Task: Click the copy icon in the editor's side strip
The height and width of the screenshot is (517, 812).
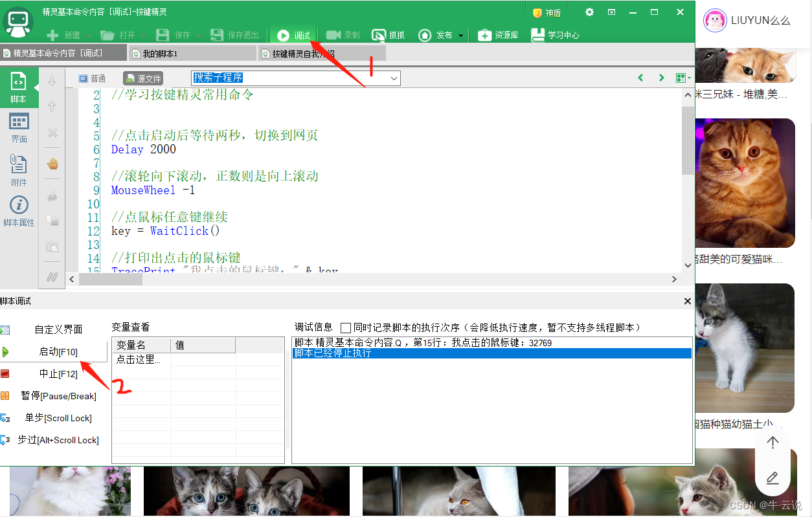Action: [x=52, y=221]
